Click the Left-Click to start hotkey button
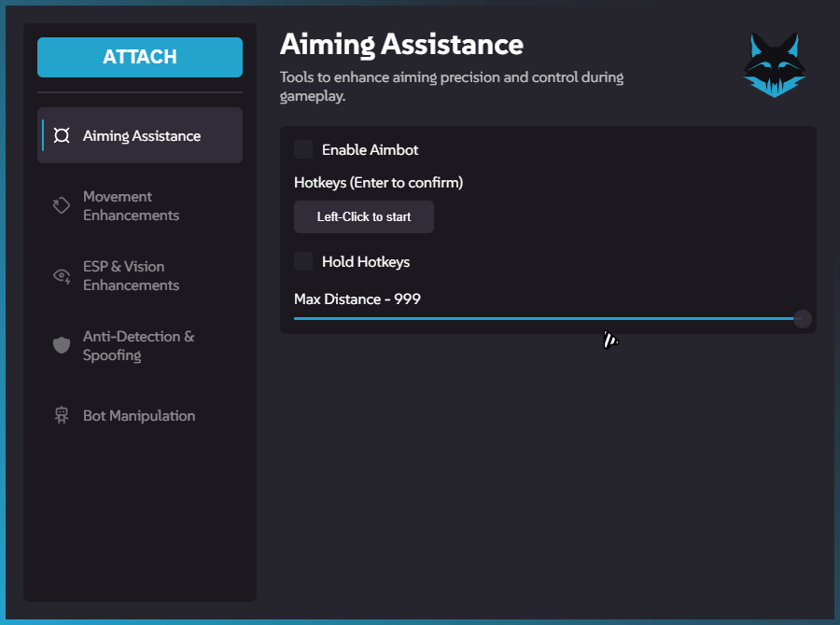The height and width of the screenshot is (625, 840). pyautogui.click(x=364, y=217)
